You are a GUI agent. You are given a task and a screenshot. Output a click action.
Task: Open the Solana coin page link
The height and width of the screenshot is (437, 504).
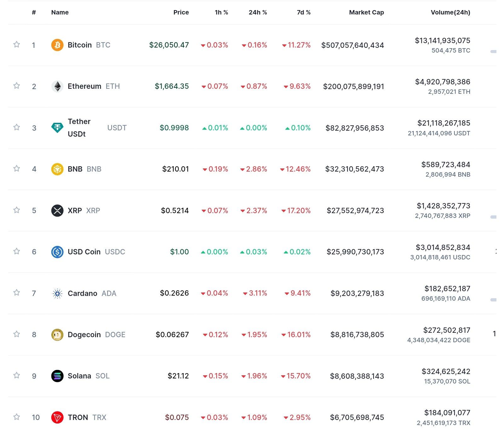click(x=79, y=376)
